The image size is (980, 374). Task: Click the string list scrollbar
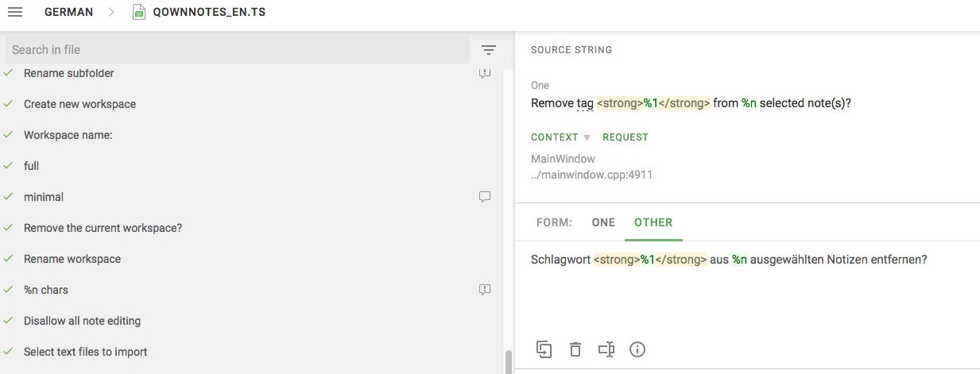point(509,362)
